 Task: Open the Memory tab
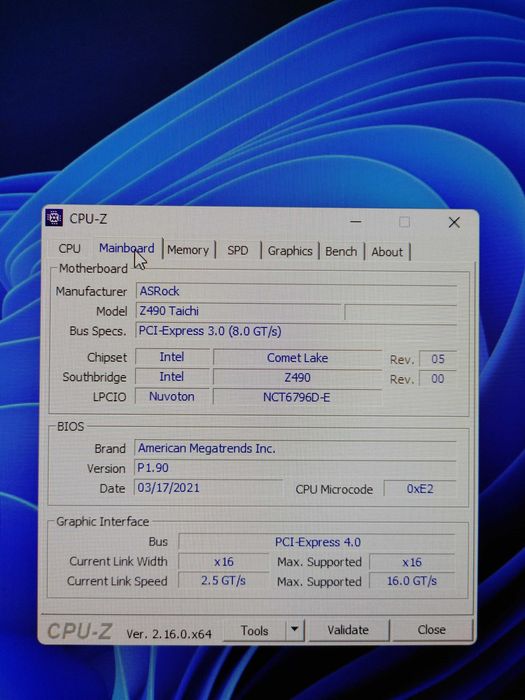point(188,250)
